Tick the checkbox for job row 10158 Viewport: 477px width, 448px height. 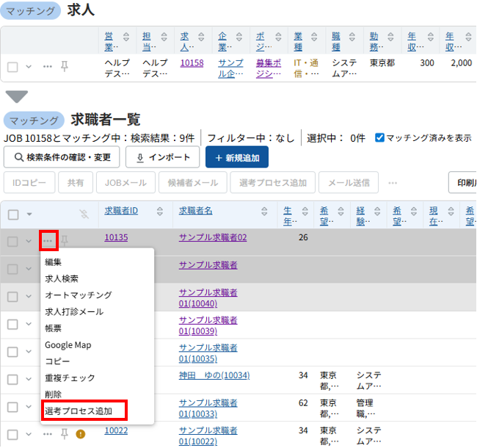click(x=13, y=67)
